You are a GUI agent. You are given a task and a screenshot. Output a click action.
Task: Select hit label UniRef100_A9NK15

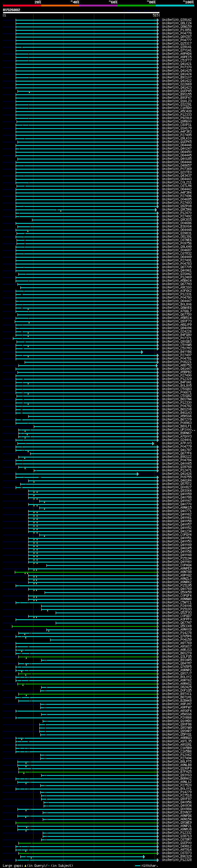click(x=176, y=507)
